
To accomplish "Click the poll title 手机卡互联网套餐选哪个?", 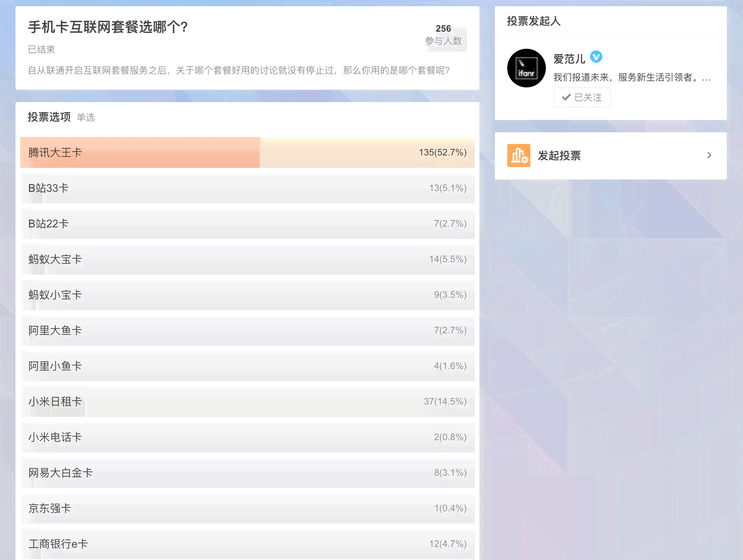I will (108, 27).
